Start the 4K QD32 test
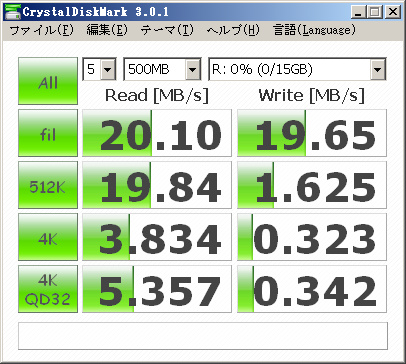This screenshot has height=364, width=406. [48, 289]
